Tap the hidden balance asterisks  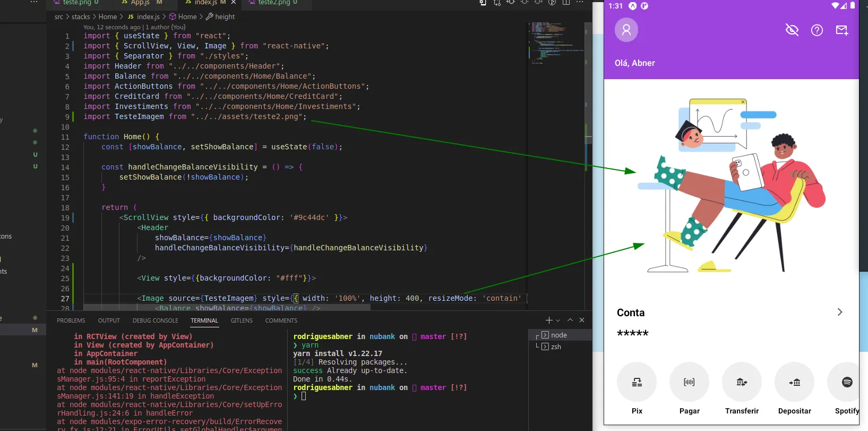tap(633, 334)
